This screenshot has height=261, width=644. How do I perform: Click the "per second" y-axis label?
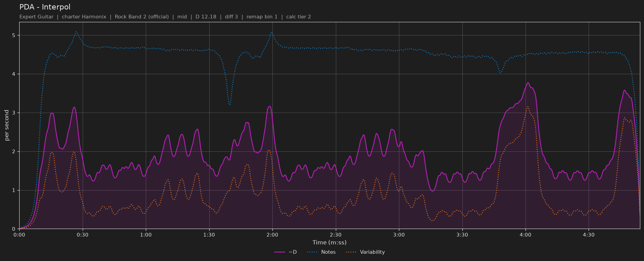tap(7, 125)
